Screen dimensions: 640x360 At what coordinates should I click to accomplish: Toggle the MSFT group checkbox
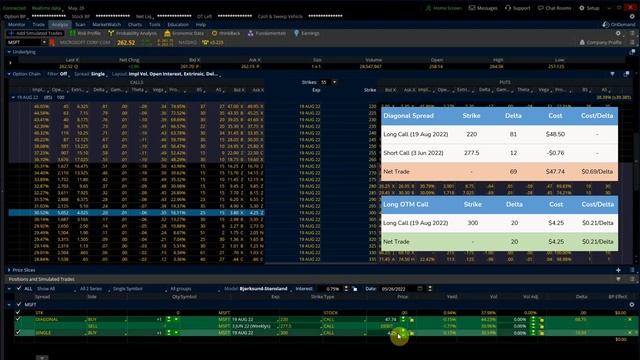(19, 304)
